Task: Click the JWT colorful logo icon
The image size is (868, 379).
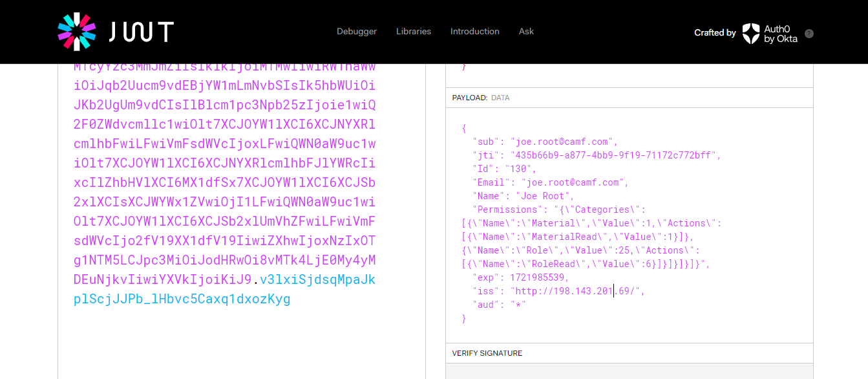Action: pos(77,32)
